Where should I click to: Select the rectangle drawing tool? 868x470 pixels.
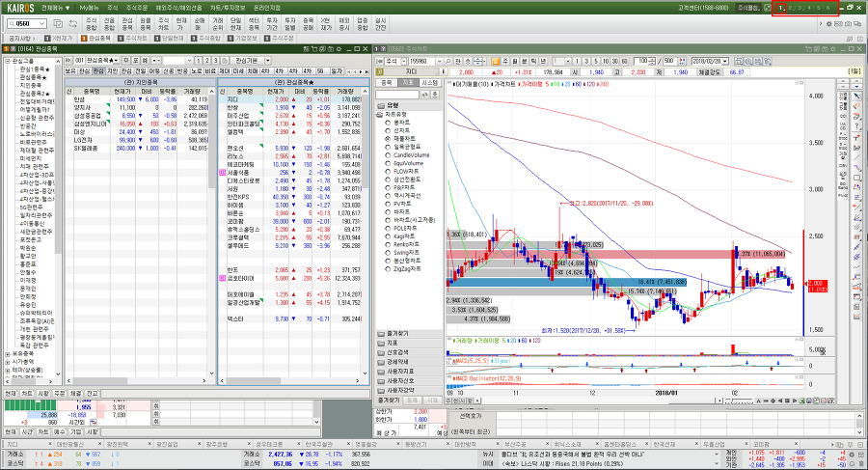click(x=856, y=178)
